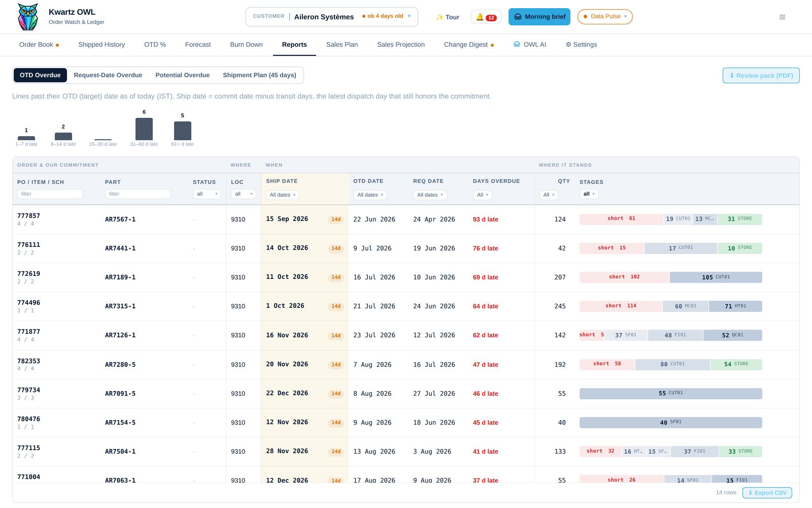Select the Request-Date Overdue report

point(108,75)
